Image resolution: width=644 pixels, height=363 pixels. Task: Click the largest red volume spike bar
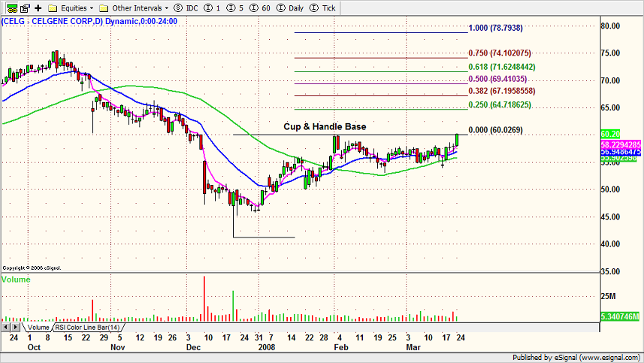tap(204, 298)
